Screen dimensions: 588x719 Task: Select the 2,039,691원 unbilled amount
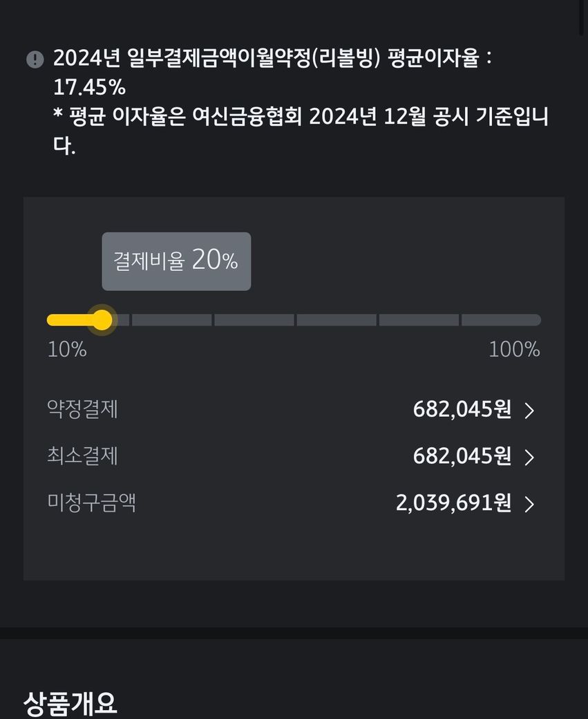point(453,503)
